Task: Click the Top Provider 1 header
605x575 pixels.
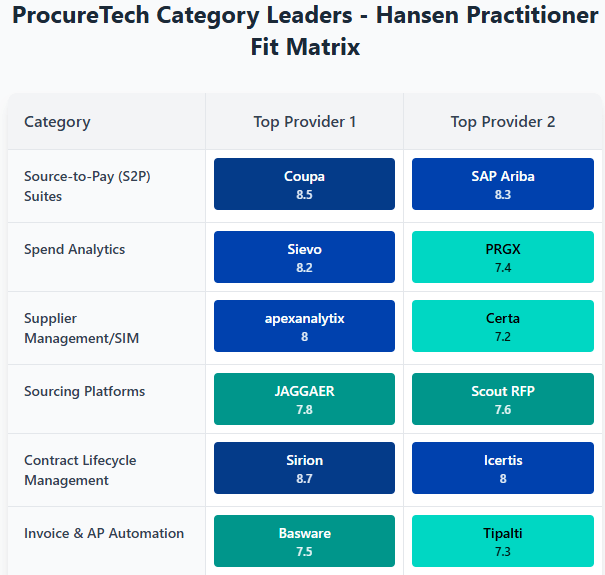Action: coord(304,122)
